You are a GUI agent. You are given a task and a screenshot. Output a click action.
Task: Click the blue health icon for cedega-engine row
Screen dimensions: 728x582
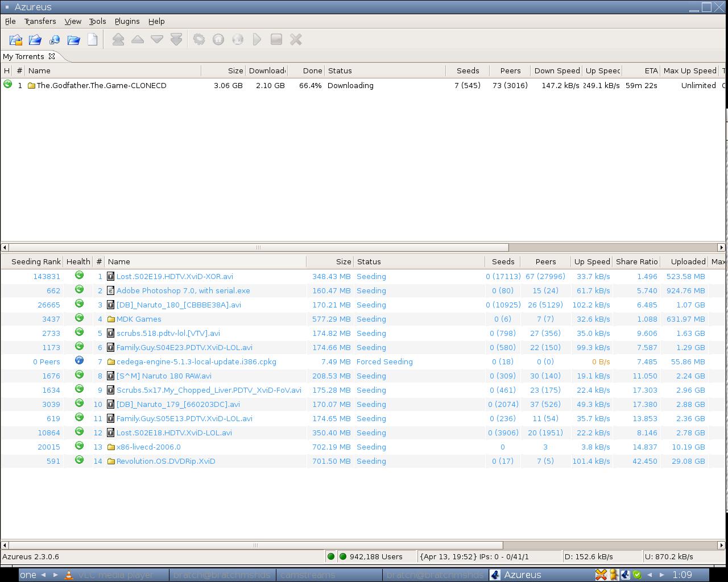[79, 360]
